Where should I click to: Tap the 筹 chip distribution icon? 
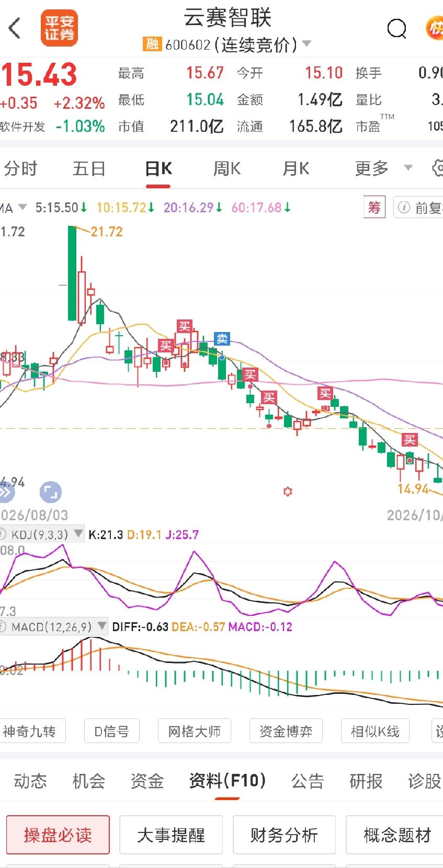[374, 208]
